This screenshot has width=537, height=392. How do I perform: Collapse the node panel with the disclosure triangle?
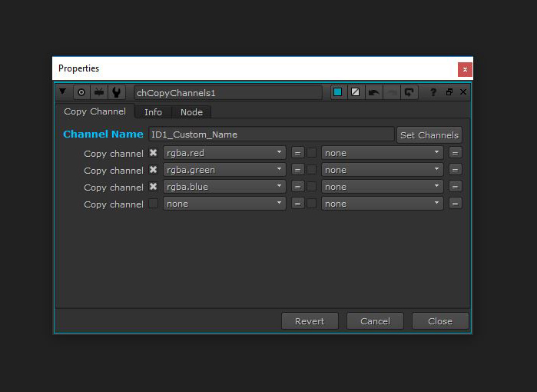[x=64, y=92]
